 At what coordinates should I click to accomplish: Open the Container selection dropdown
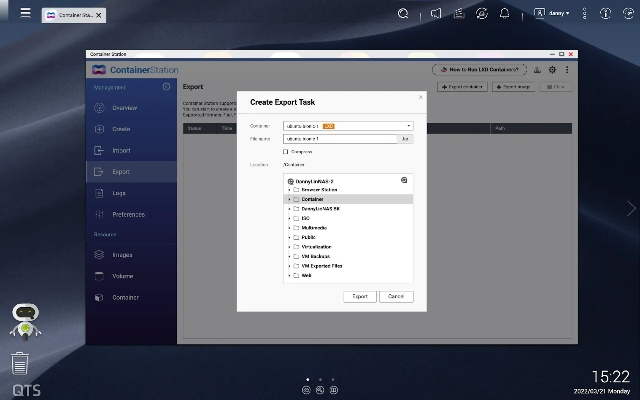[x=347, y=126]
